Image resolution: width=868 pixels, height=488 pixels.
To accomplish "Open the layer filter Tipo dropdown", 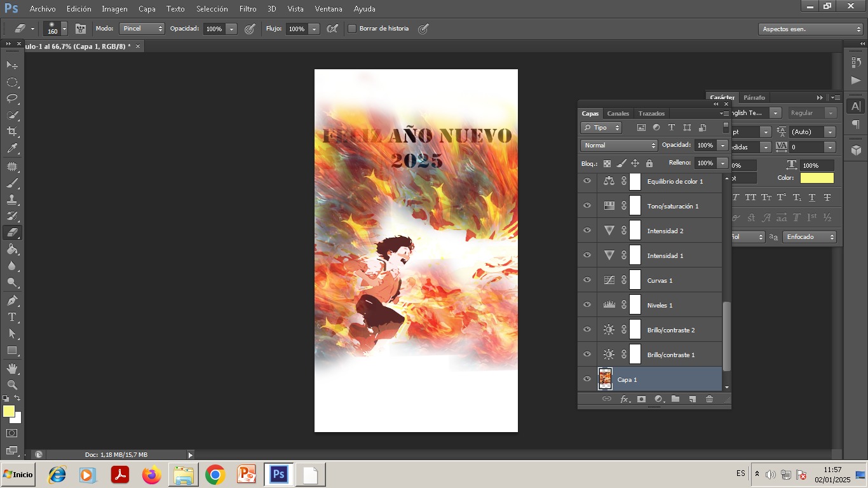I will pos(601,128).
